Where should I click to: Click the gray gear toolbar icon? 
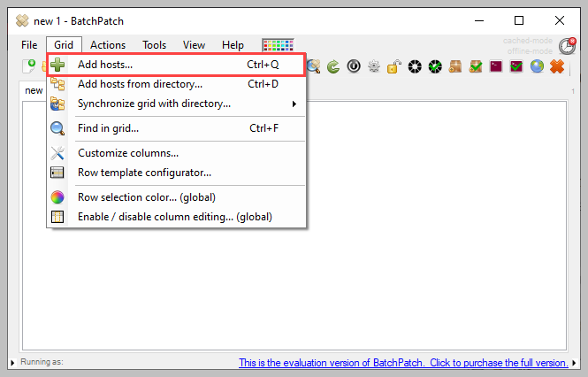pyautogui.click(x=374, y=66)
